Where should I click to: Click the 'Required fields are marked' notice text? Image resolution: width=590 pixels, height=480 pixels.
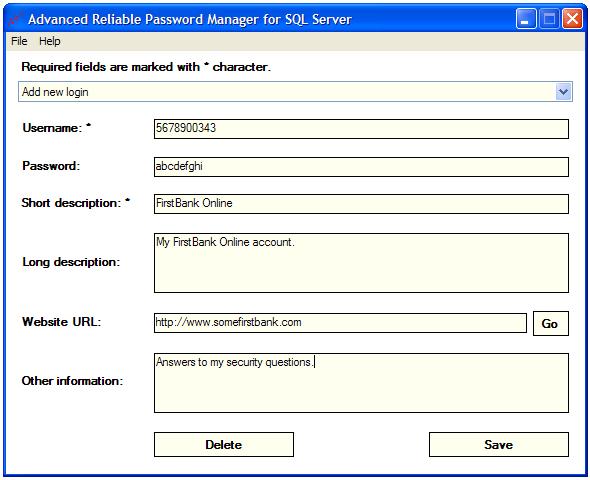[146, 67]
